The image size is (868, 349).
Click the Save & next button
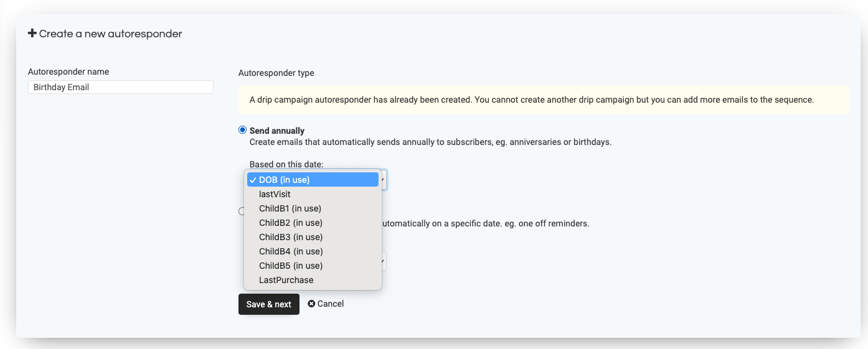point(269,304)
